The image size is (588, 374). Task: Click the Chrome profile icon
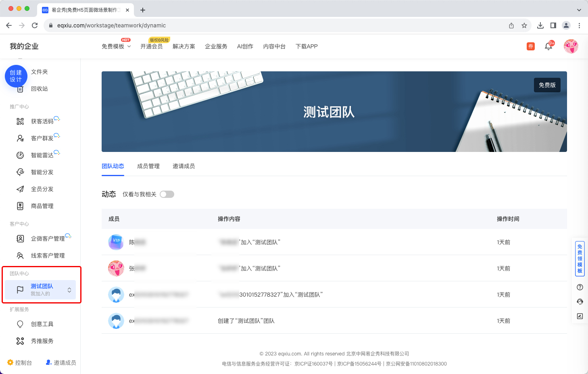point(566,25)
